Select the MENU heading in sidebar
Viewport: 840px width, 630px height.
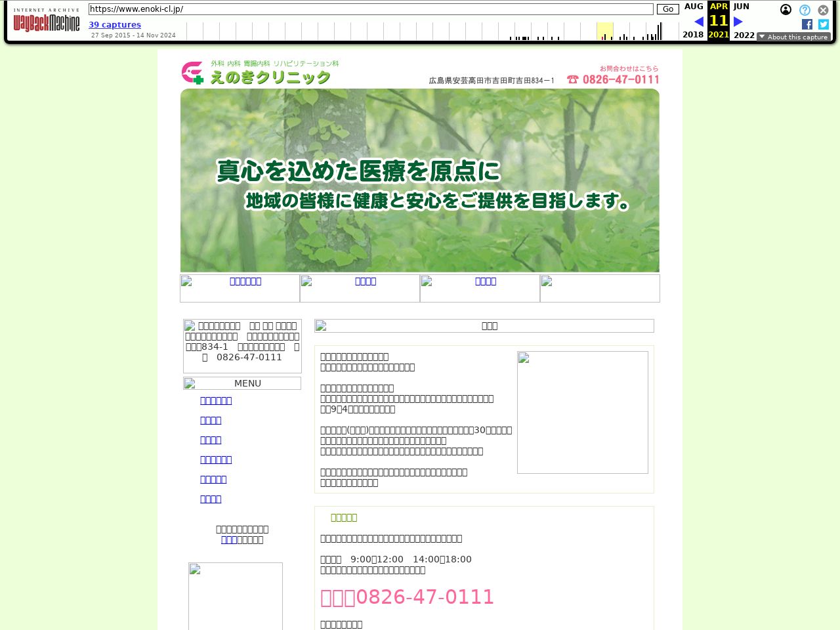point(242,383)
